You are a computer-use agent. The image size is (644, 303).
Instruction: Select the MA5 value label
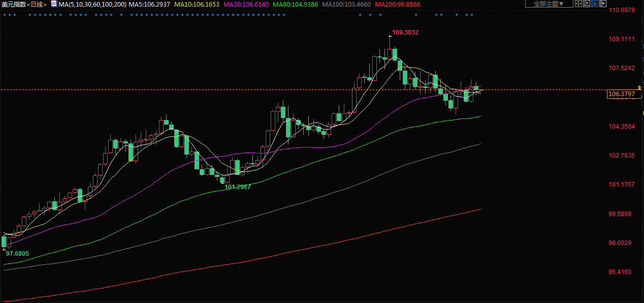(x=150, y=4)
